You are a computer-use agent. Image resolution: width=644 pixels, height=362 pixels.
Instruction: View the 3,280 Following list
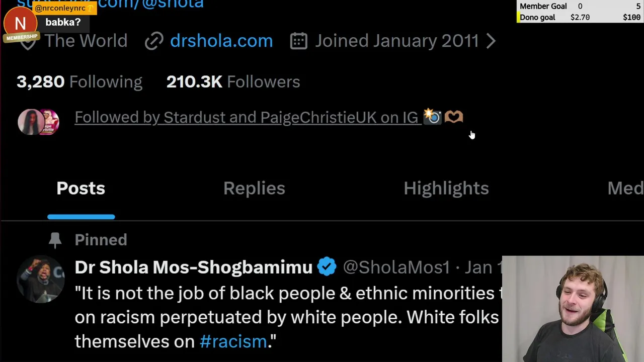pyautogui.click(x=79, y=82)
